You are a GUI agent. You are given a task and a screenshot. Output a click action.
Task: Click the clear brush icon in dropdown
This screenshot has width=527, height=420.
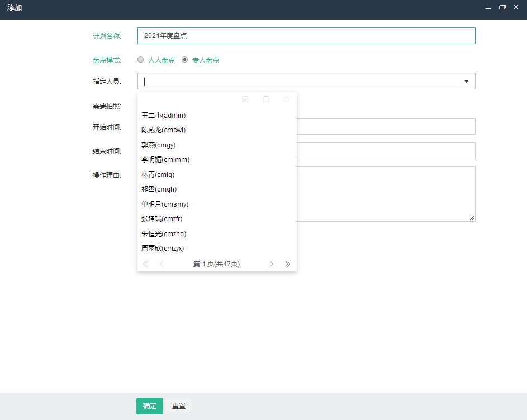[286, 99]
